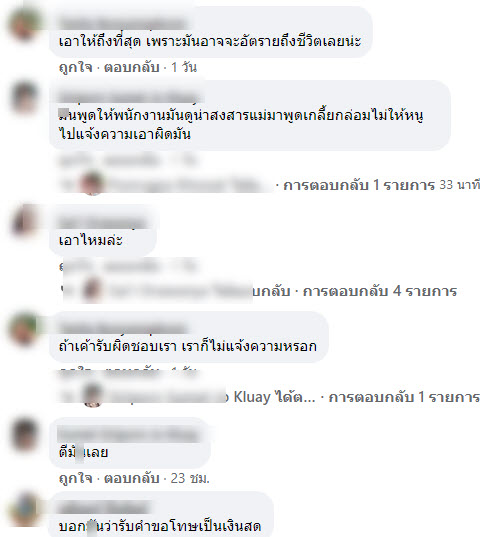This screenshot has width=490, height=537.
Task: Open avatar beside the ถ้าเค้ารับผิดชอบเรา comment
Action: coord(24,329)
